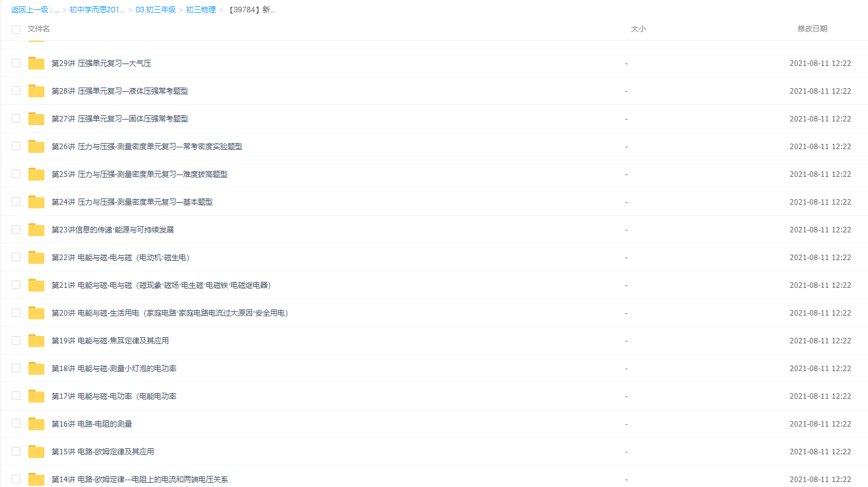Click folder icon for 第28讲 液体压强常考题型
This screenshot has height=487, width=868.
(36, 91)
